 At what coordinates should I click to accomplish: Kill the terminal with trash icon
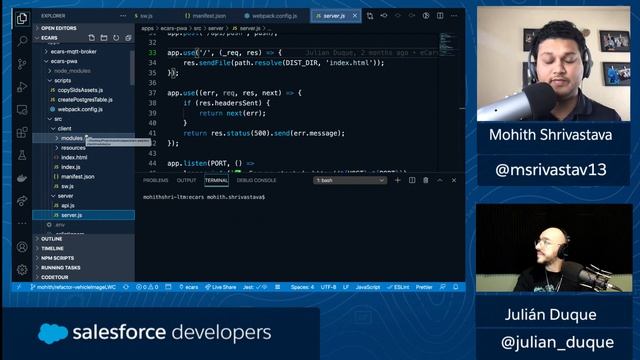(x=426, y=180)
